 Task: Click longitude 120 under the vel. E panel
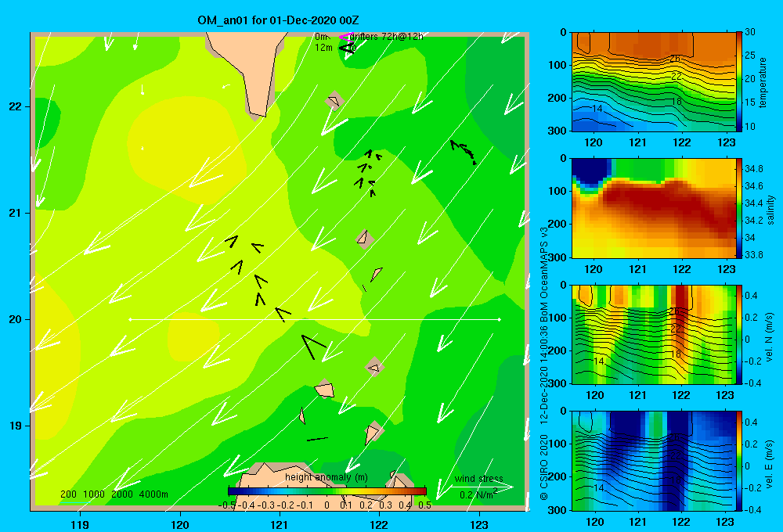(x=594, y=522)
